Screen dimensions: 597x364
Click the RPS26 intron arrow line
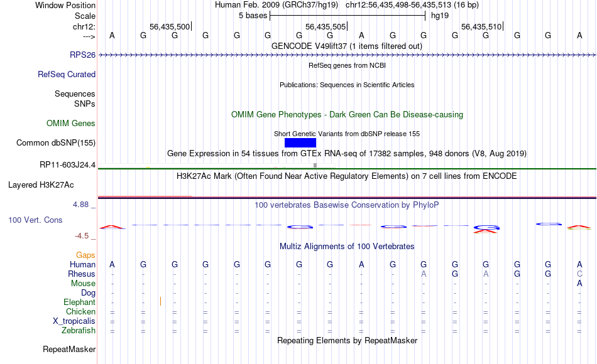[347, 55]
